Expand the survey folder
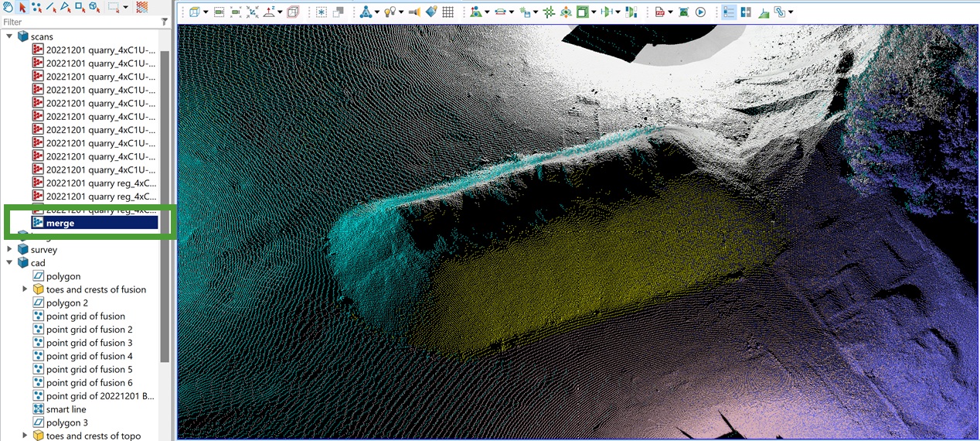980x441 pixels. click(9, 249)
